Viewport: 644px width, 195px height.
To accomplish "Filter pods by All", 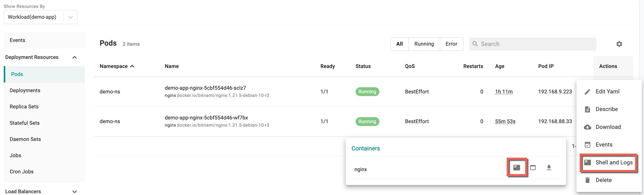I will point(400,44).
